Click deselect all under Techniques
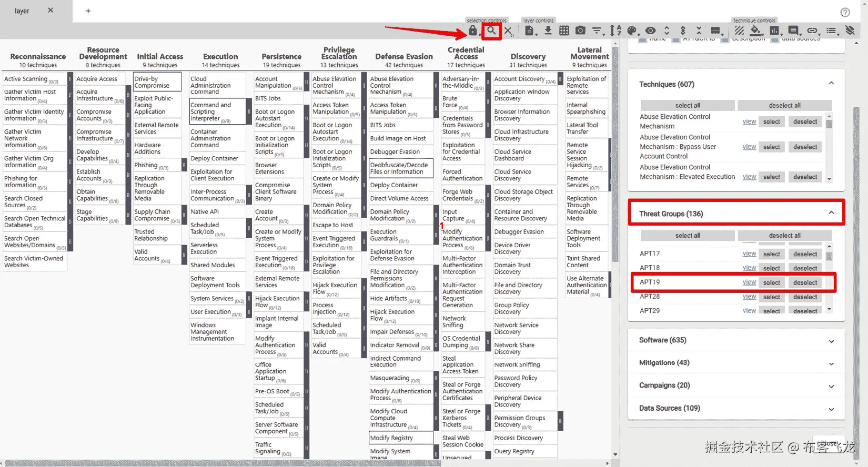Screen dimensions: 868x467 click(x=784, y=105)
